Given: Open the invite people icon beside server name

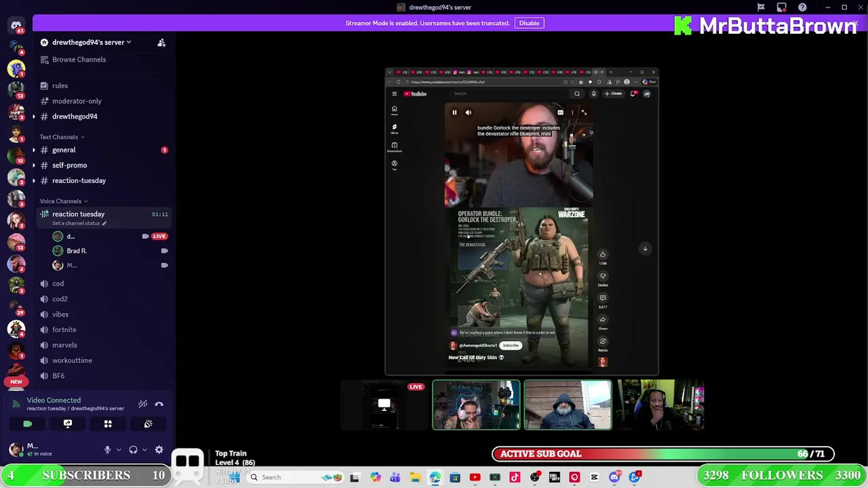Looking at the screenshot, I should click(x=161, y=43).
